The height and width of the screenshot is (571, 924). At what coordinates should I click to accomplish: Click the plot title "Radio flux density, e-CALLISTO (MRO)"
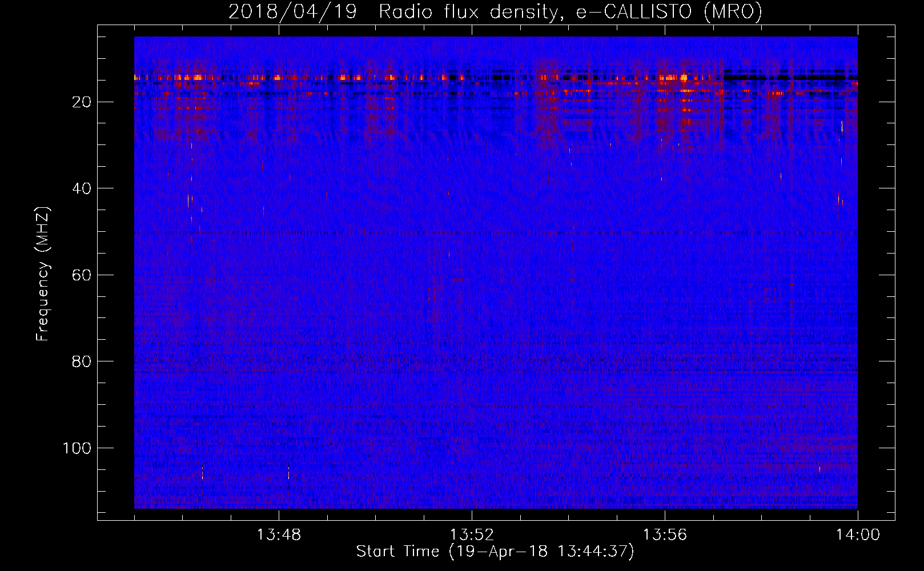pyautogui.click(x=570, y=11)
